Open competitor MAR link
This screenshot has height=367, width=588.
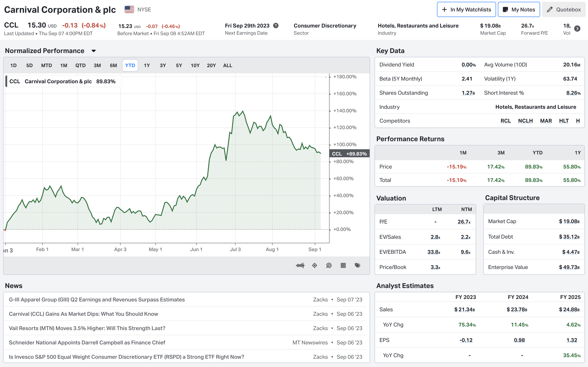click(546, 121)
